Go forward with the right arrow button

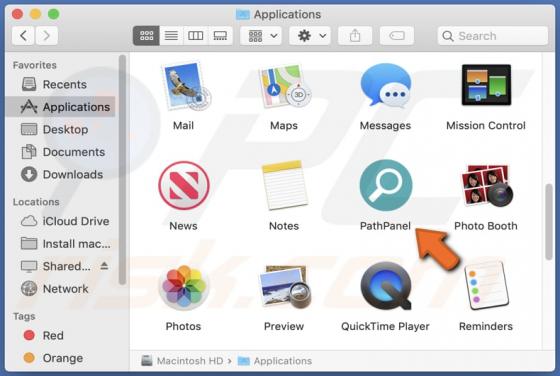46,36
